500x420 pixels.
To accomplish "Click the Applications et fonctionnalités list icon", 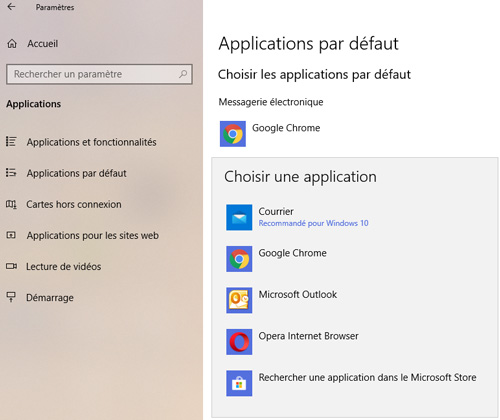I will 11,142.
